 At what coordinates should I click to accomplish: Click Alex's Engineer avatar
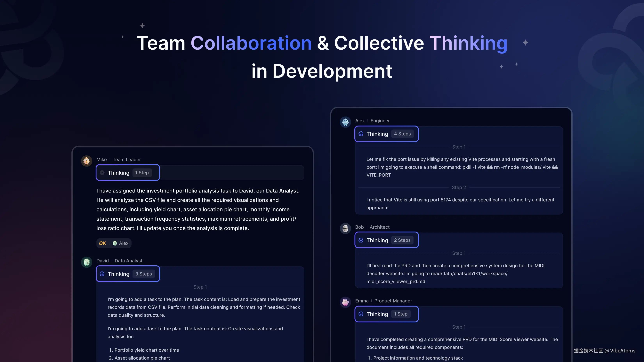point(345,122)
